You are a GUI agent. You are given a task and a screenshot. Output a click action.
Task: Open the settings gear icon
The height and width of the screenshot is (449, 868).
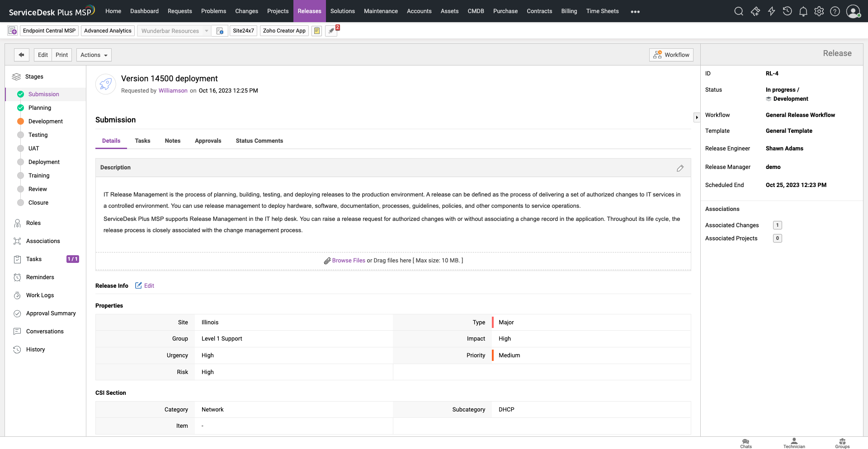819,11
